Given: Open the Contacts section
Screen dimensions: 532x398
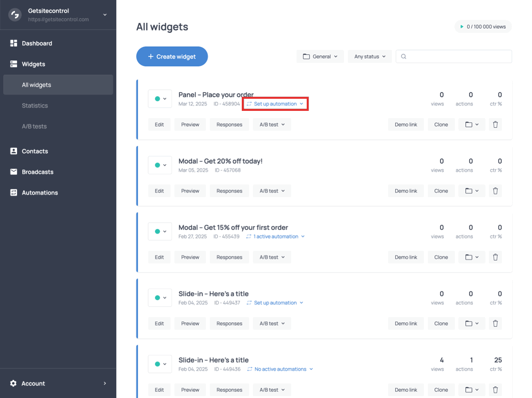Looking at the screenshot, I should point(34,151).
